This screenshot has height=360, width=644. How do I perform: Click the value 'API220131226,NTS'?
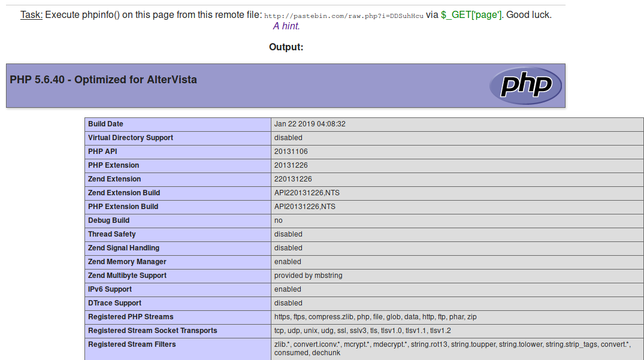[x=307, y=193]
